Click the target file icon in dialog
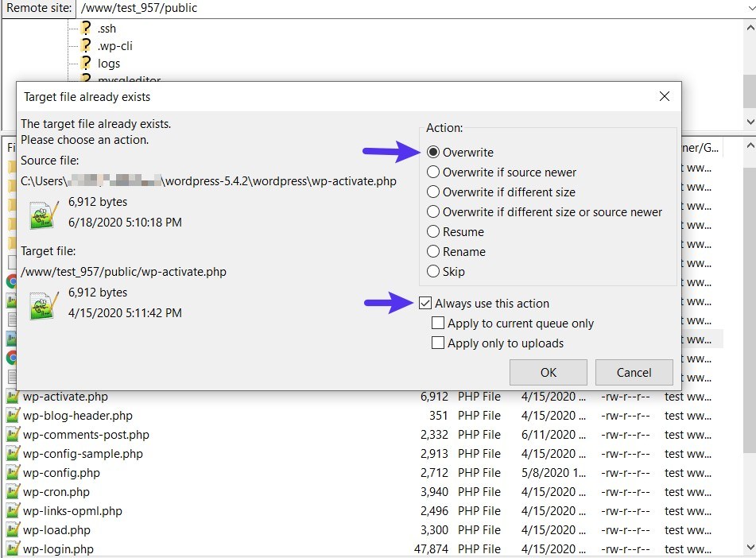 coord(41,305)
